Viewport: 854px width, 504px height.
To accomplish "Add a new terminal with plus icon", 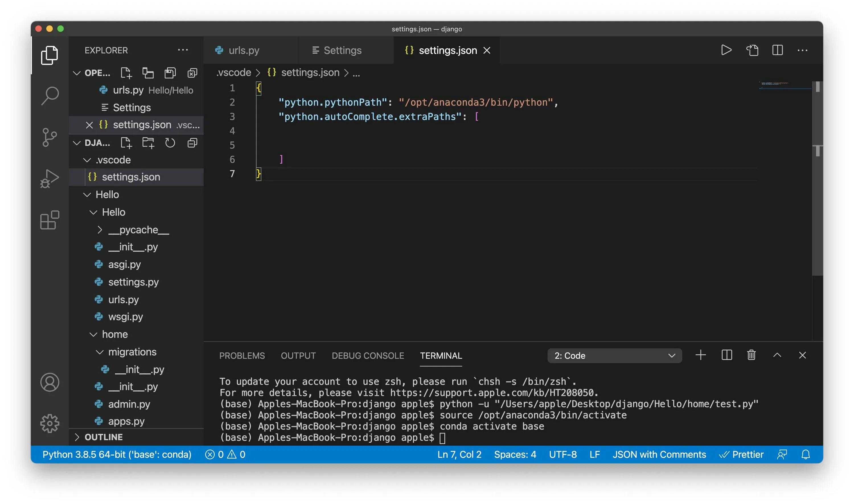I will tap(701, 355).
